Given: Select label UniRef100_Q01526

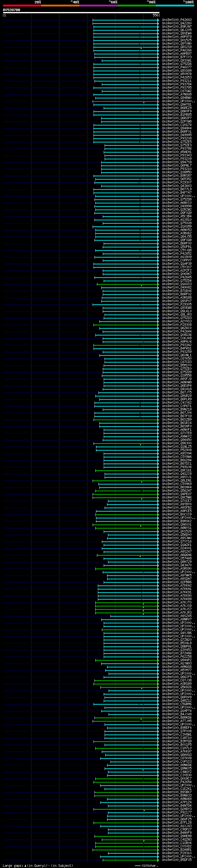Looking at the screenshot, I should (177, 531).
